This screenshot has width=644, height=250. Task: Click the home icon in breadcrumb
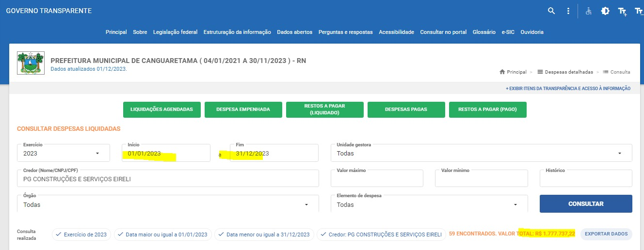point(502,72)
